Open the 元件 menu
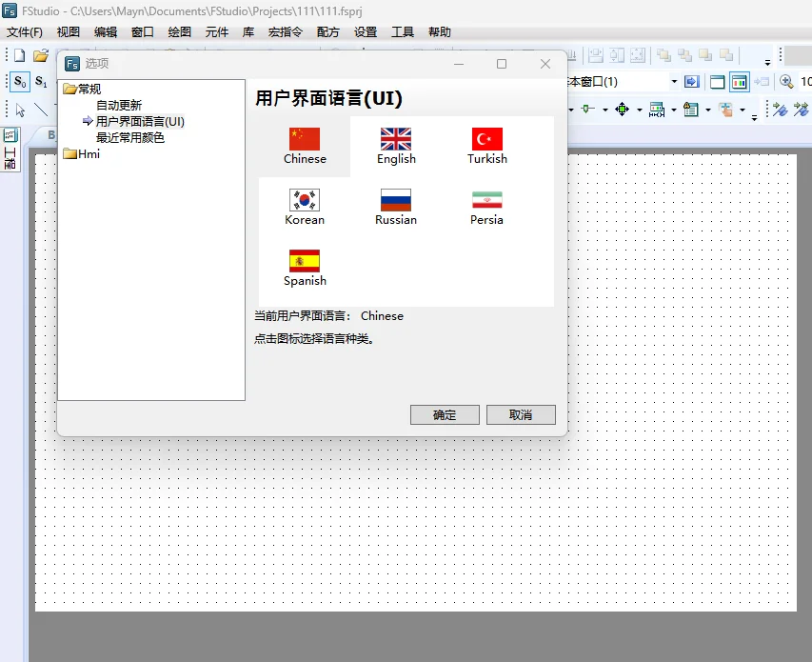Viewport: 812px width, 662px height. (217, 32)
